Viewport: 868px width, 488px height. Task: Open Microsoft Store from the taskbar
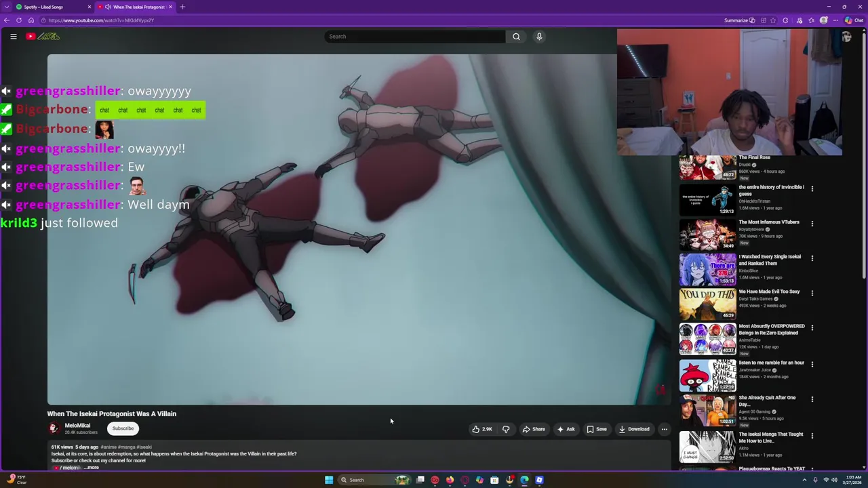pyautogui.click(x=494, y=480)
